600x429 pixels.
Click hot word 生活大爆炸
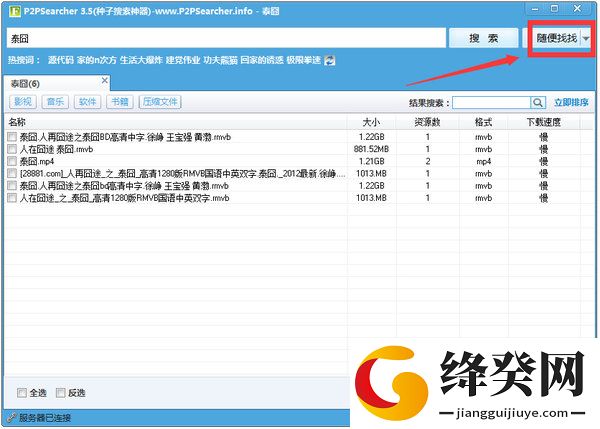(141, 60)
